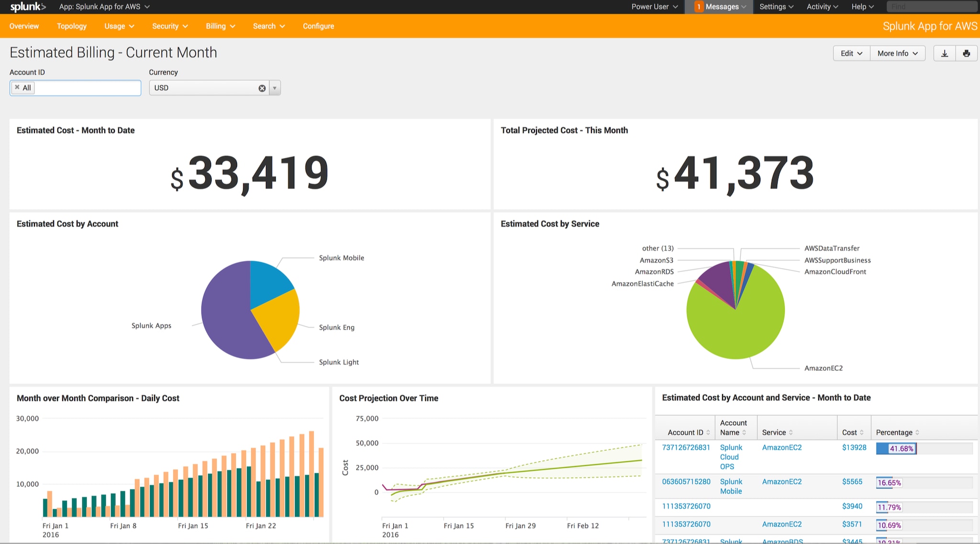Clear the USD currency selection
Image resolution: width=980 pixels, height=544 pixels.
coord(262,88)
